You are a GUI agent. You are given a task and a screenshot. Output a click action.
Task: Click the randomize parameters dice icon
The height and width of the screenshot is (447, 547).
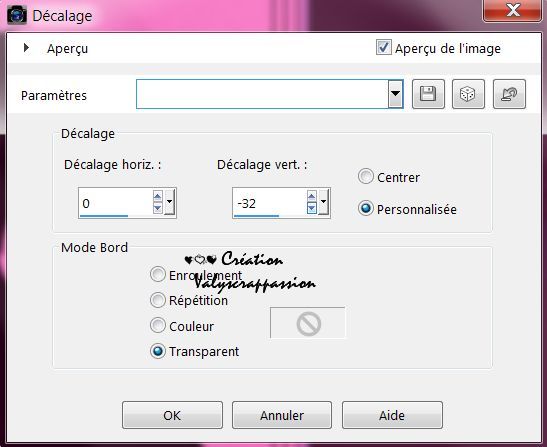468,94
